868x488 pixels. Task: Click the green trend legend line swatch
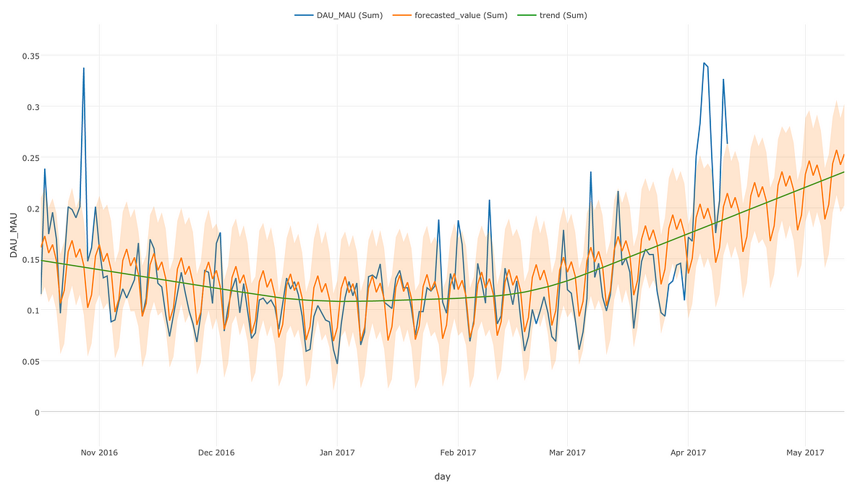528,15
